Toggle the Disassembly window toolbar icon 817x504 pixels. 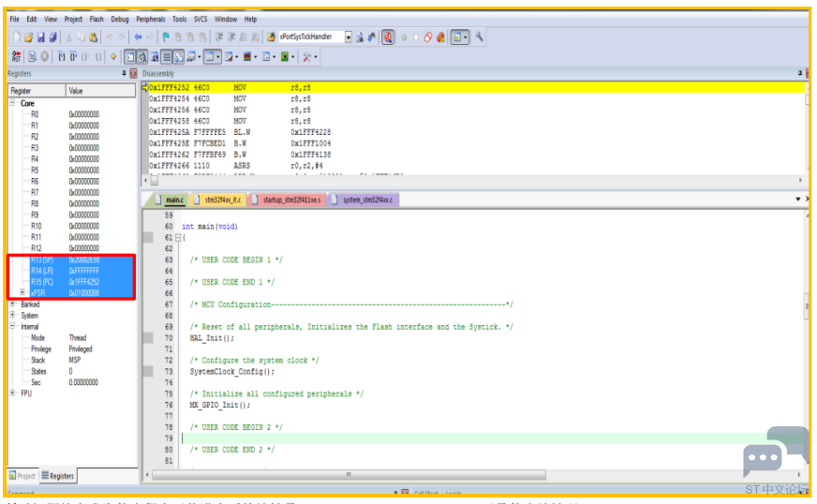[144, 56]
